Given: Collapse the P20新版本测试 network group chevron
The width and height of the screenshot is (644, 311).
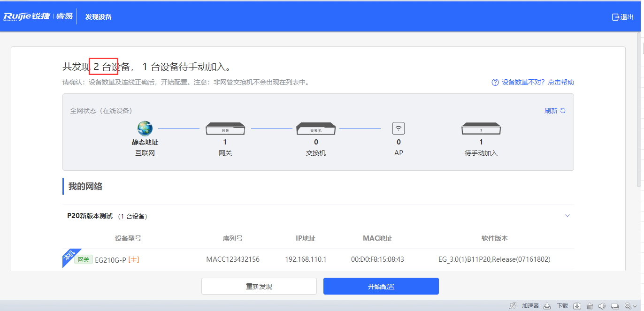Looking at the screenshot, I should click(567, 215).
